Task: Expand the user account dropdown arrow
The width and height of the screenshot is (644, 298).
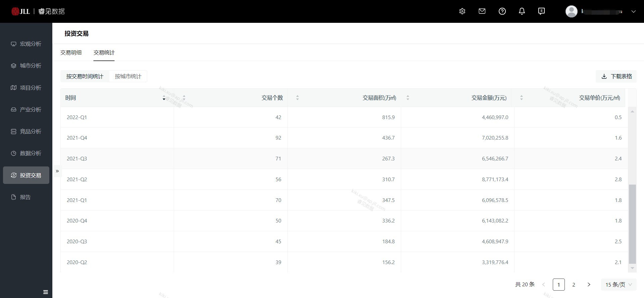Action: coord(633,11)
